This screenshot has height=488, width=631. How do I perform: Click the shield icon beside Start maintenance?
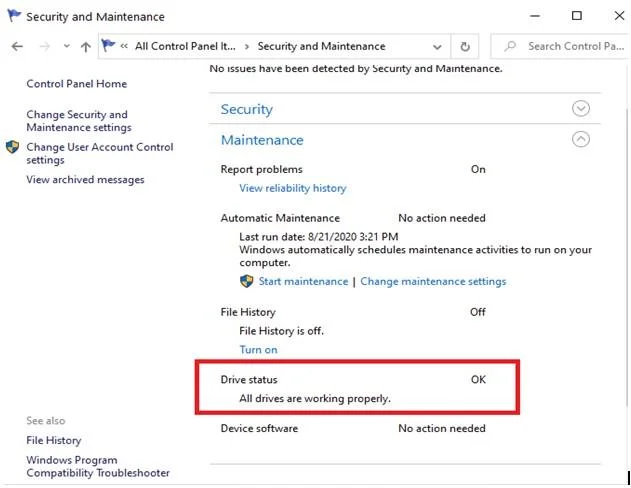[x=246, y=281]
